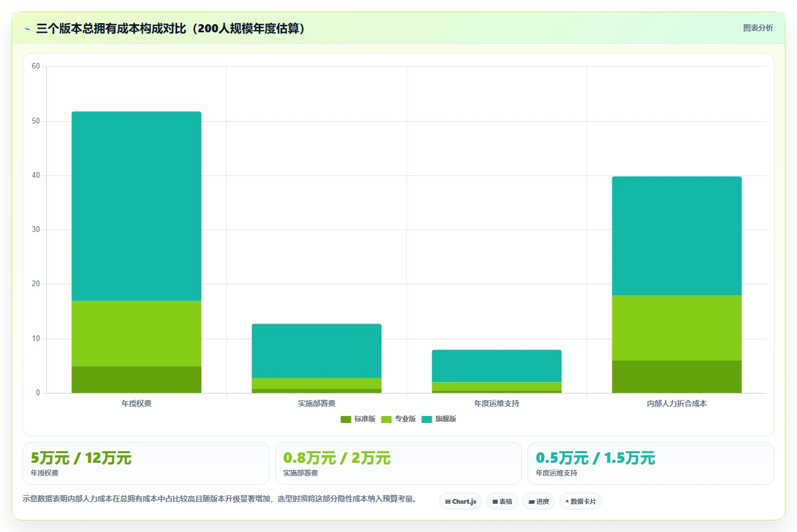This screenshot has height=532, width=797.
Task: Click 旗舰版 segment of 年授权费 bar
Action: (x=136, y=206)
